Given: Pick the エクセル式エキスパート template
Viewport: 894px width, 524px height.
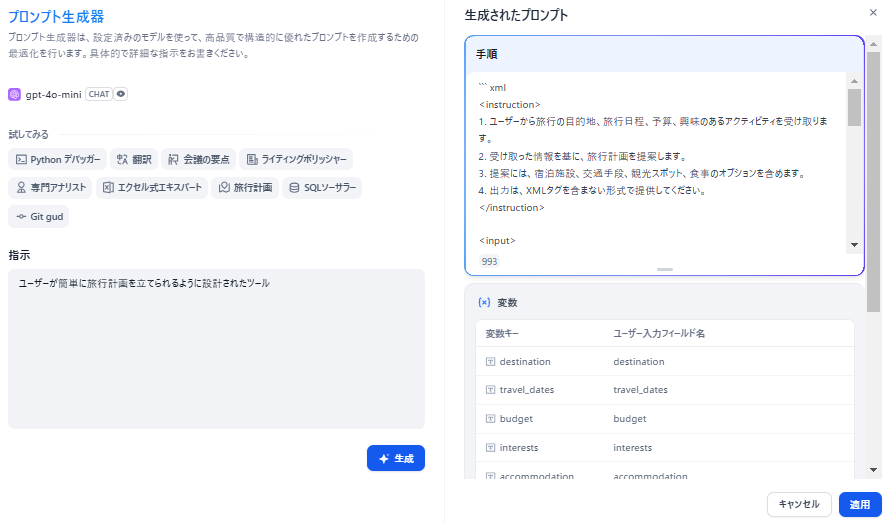Looking at the screenshot, I should [x=152, y=188].
